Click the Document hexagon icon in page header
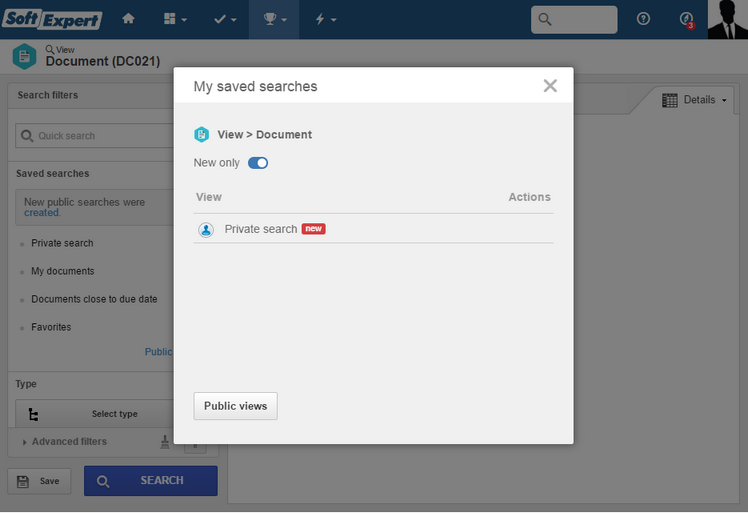748x513 pixels. tap(24, 57)
